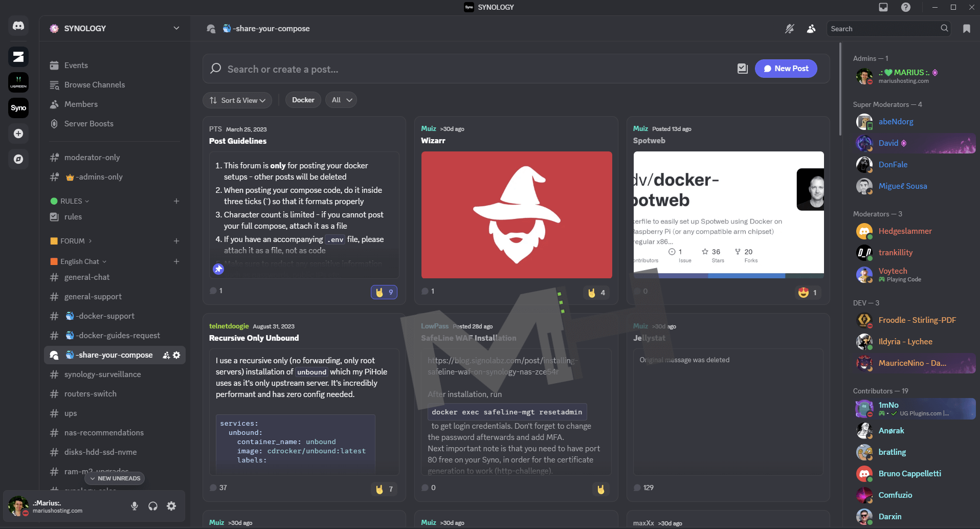
Task: Open abeNdorg member profile
Action: pos(915,122)
